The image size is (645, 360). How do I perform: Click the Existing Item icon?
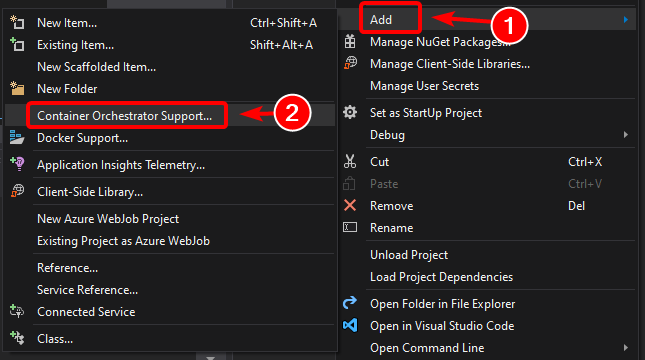[x=17, y=44]
